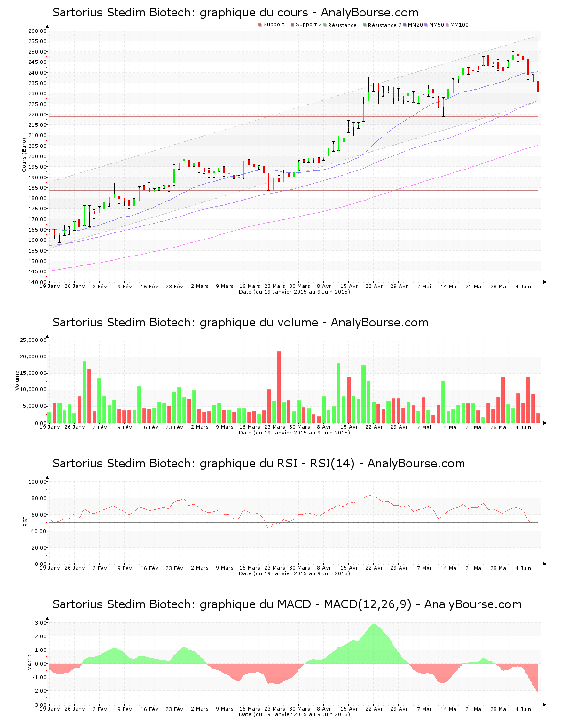Image resolution: width=564 pixels, height=728 pixels.
Task: Click the "22 Avr" date on volume chart
Action: [374, 427]
